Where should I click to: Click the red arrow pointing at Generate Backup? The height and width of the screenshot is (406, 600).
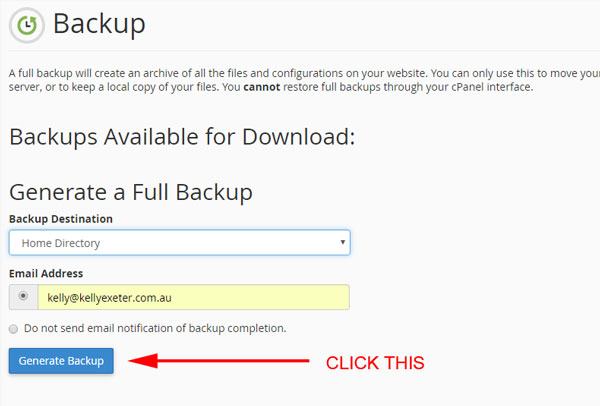pyautogui.click(x=218, y=361)
